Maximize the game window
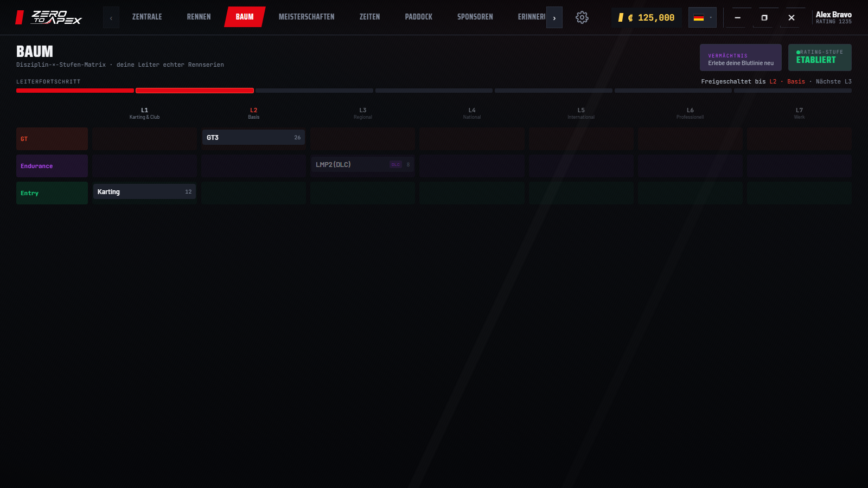Screen dimensions: 868x488 tap(764, 17)
